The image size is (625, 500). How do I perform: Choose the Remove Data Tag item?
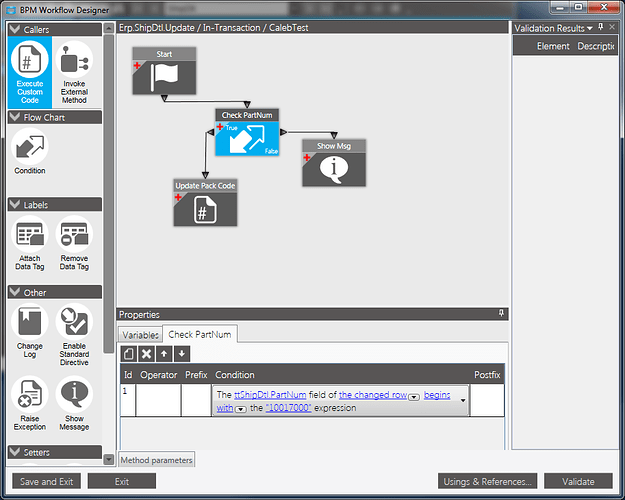pos(74,243)
